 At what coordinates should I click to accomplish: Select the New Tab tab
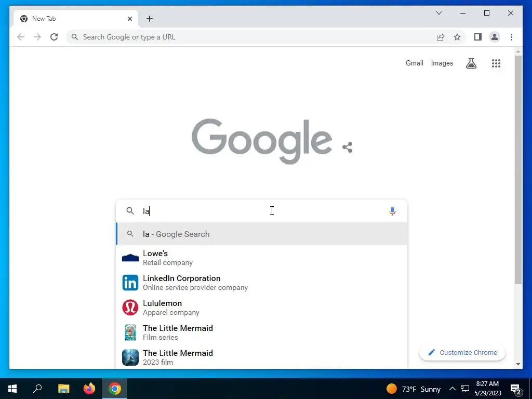pos(76,19)
